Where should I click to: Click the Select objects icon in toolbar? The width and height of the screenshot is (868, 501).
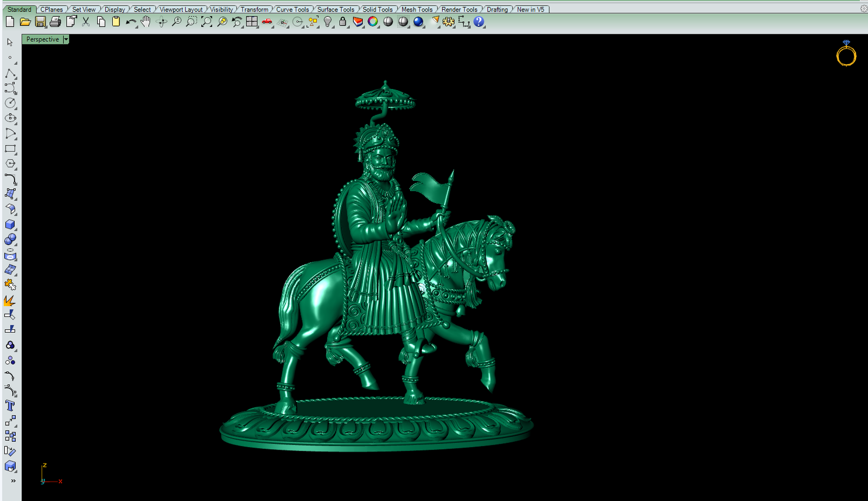(313, 22)
